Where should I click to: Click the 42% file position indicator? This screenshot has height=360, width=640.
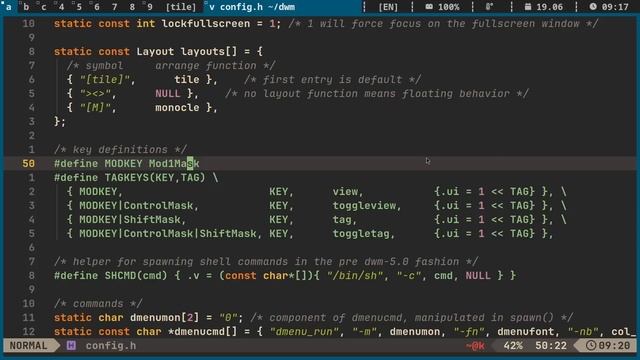click(x=513, y=346)
